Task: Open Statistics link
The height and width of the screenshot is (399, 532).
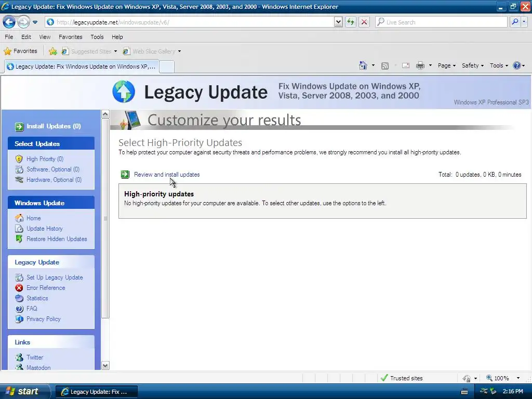Action: click(37, 298)
